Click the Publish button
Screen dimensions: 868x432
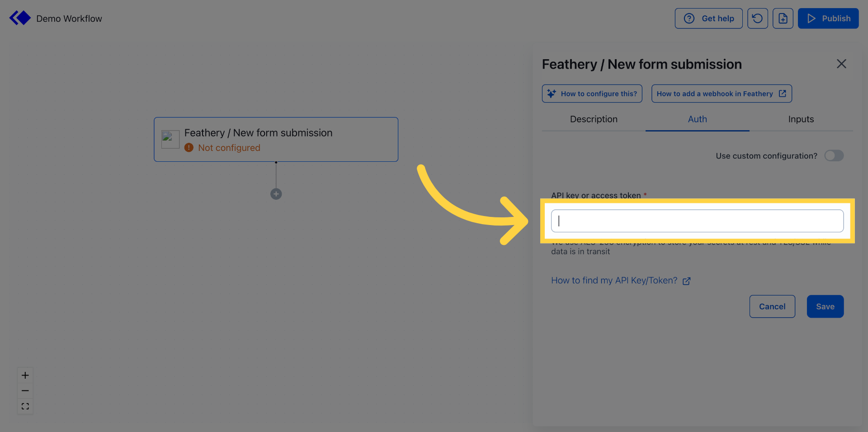point(828,18)
